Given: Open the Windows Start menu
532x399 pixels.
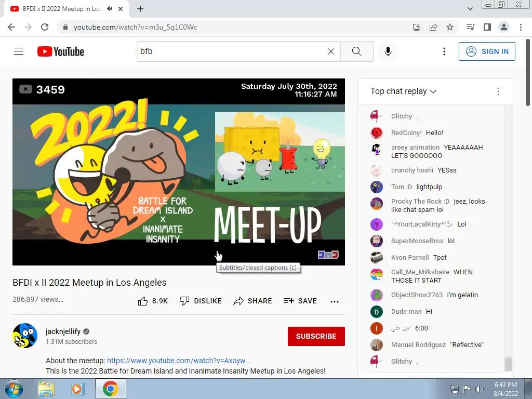Looking at the screenshot, I should tap(14, 389).
